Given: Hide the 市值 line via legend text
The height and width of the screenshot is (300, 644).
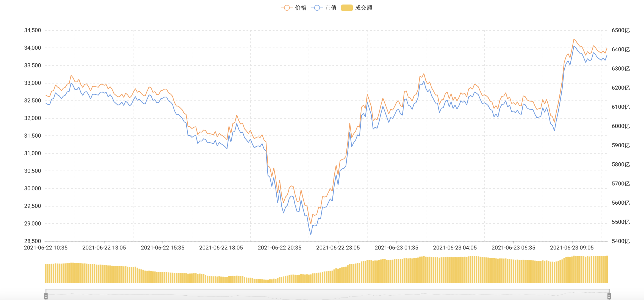Looking at the screenshot, I should point(331,8).
